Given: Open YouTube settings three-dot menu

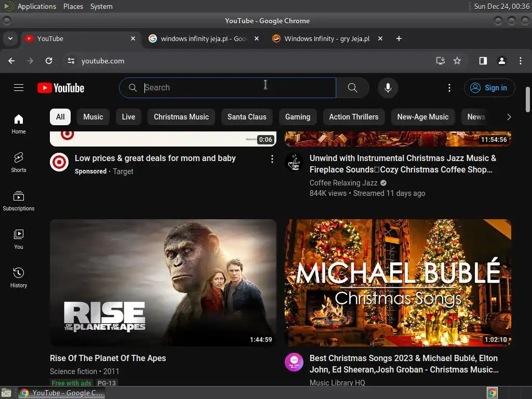Looking at the screenshot, I should [x=449, y=88].
